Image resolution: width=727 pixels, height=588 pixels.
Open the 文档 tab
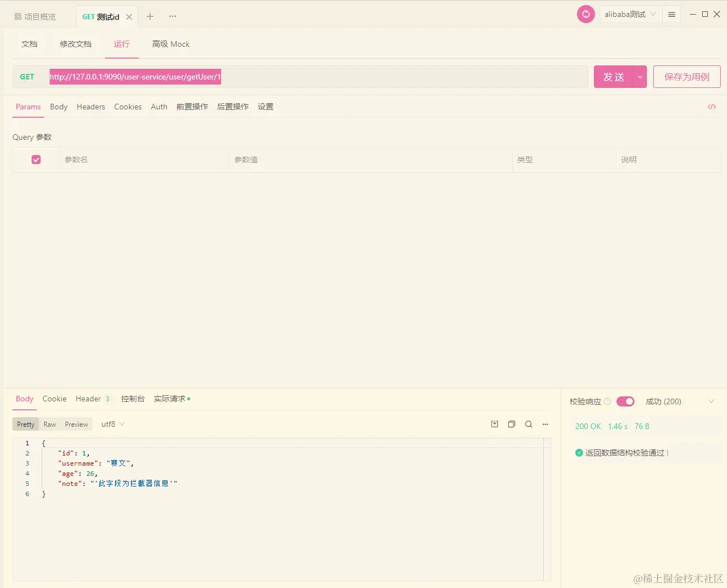[29, 44]
